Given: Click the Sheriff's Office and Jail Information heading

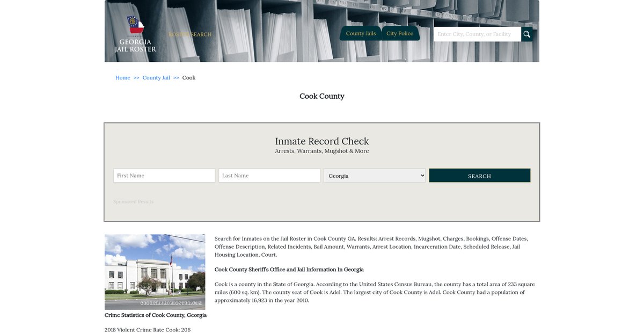Looking at the screenshot, I should (289, 270).
